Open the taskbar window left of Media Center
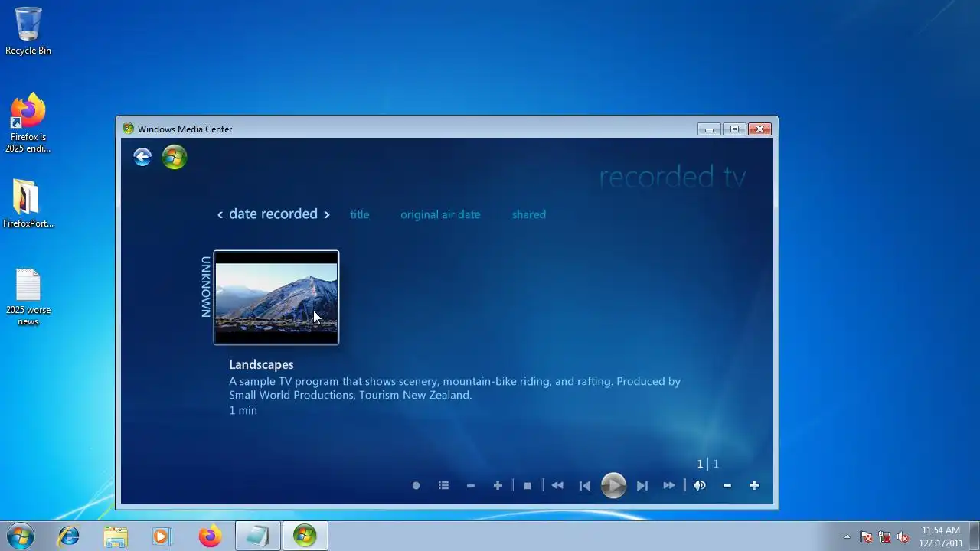 coord(257,536)
